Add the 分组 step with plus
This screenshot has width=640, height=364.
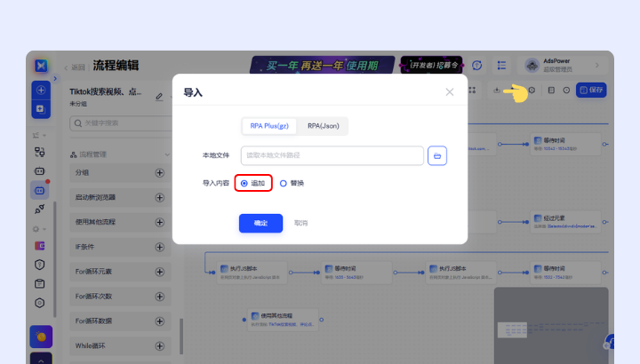click(160, 173)
